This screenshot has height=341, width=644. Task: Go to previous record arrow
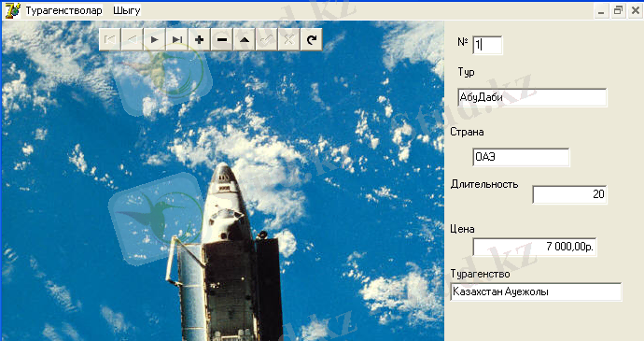click(x=133, y=39)
